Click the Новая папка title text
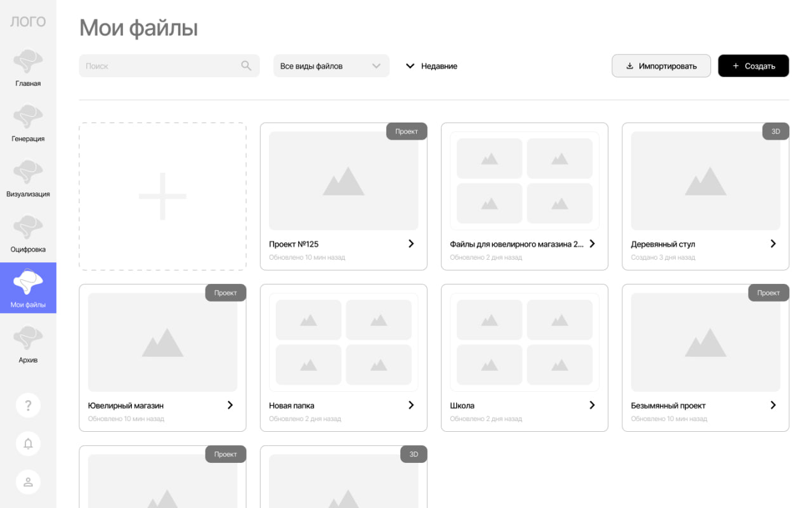This screenshot has width=812, height=508. point(292,405)
